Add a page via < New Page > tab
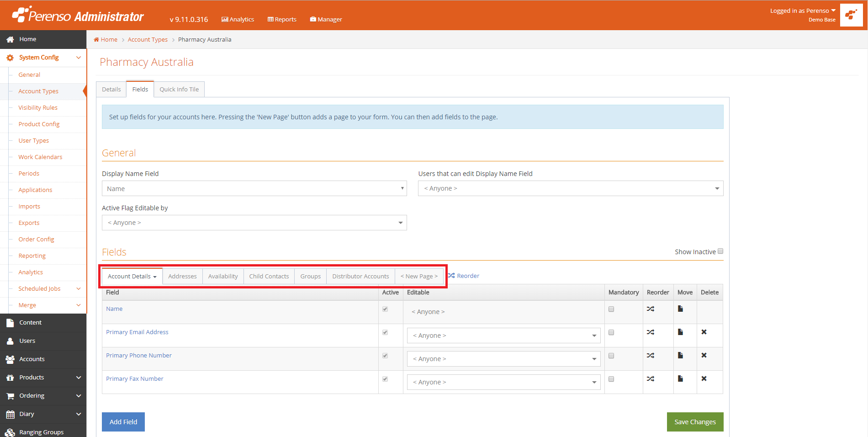Screen dimensions: 868x437 [419, 276]
